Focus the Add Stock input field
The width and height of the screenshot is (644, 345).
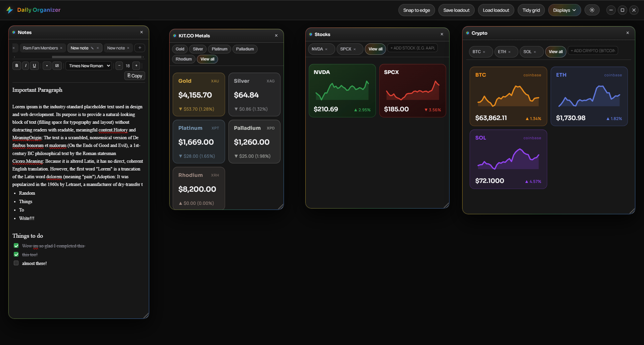click(x=413, y=48)
